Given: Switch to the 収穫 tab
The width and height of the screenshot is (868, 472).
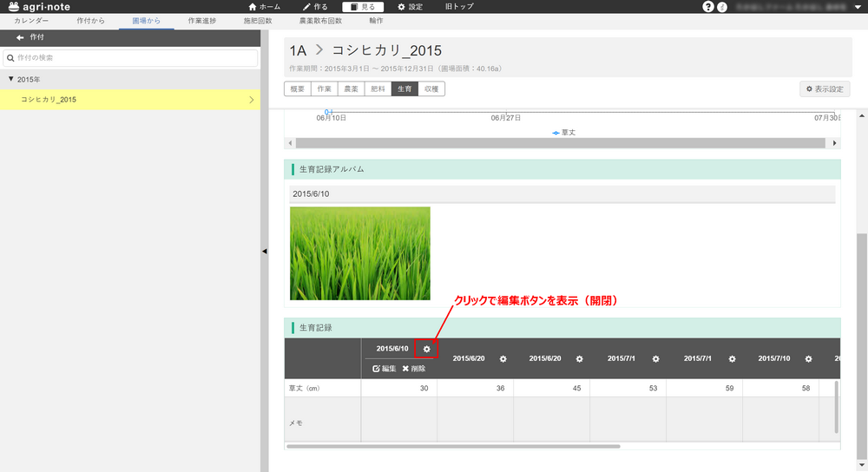Looking at the screenshot, I should point(431,88).
